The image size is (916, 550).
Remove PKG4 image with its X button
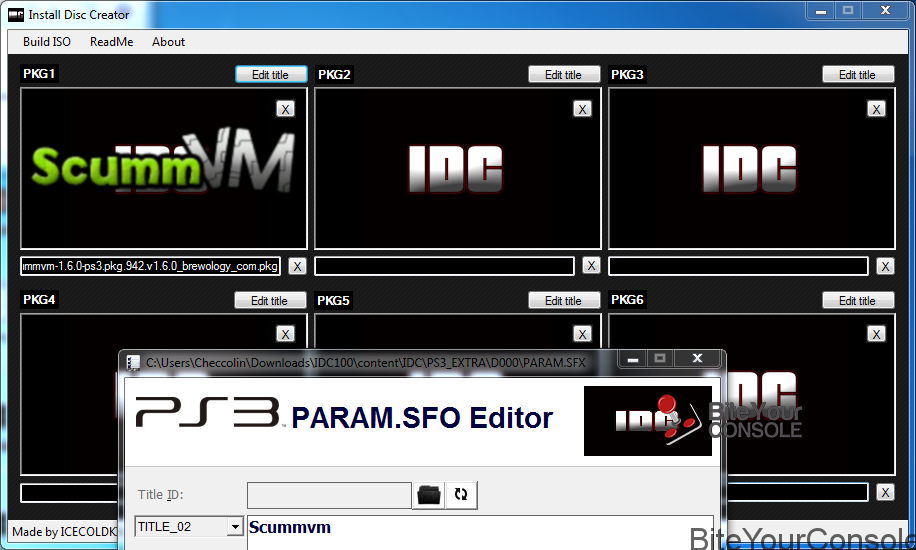click(285, 334)
